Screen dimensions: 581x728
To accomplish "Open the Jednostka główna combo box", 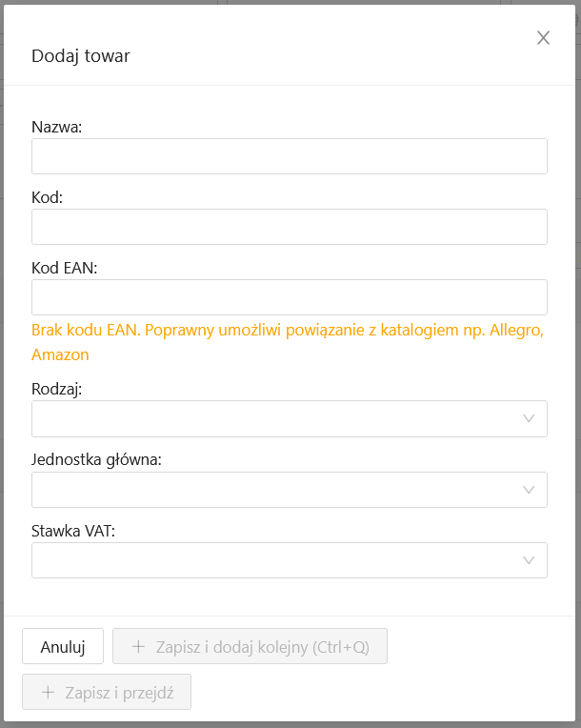I will point(276,490).
